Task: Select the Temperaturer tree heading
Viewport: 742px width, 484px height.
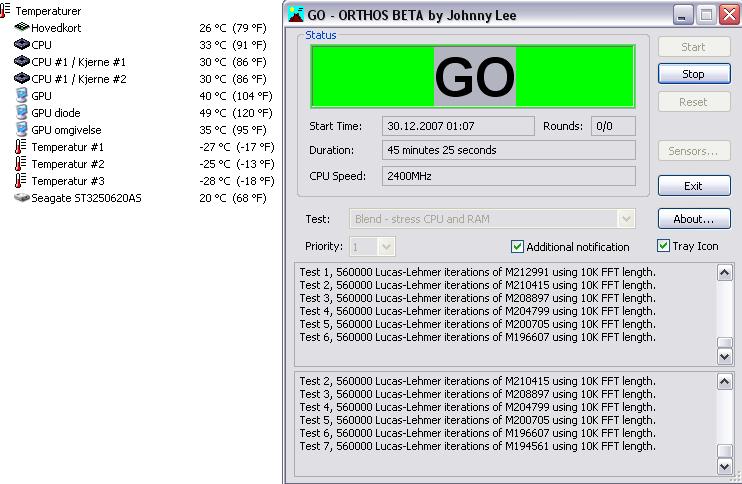Action: [48, 11]
